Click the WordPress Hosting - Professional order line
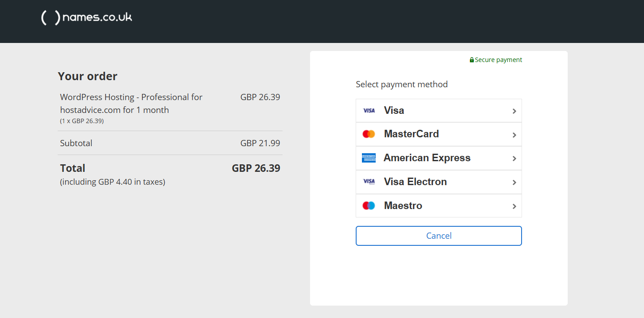The width and height of the screenshot is (644, 318). [x=131, y=103]
